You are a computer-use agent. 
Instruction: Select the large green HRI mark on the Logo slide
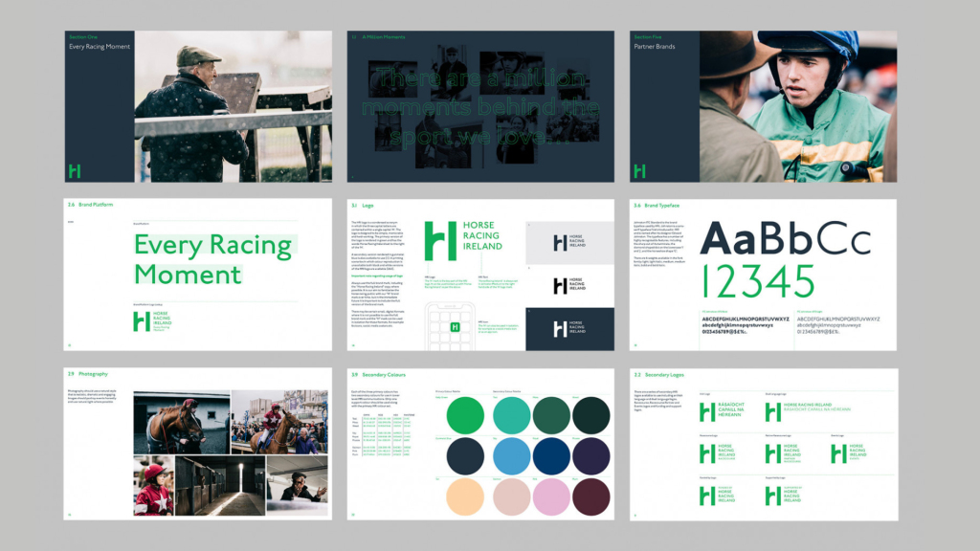(440, 241)
